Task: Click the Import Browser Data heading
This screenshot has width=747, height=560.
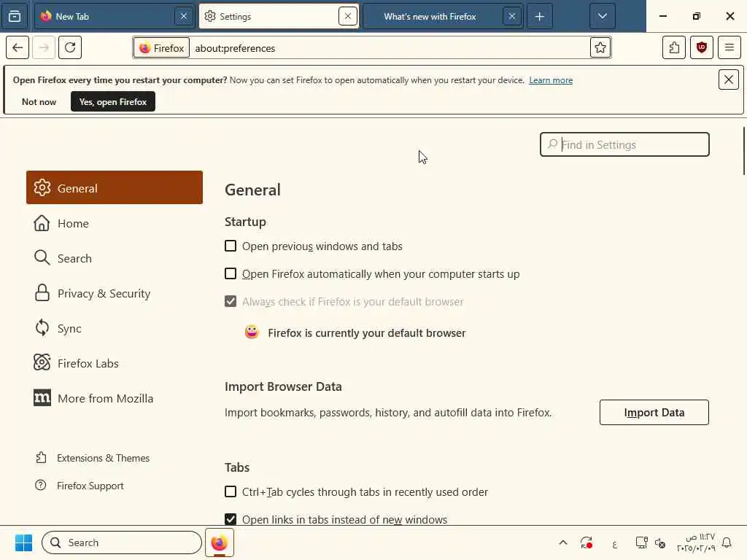Action: (283, 386)
